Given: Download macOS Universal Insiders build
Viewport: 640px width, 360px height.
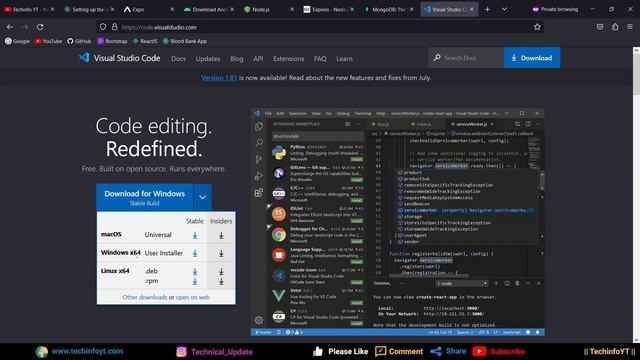Looking at the screenshot, I should [221, 235].
